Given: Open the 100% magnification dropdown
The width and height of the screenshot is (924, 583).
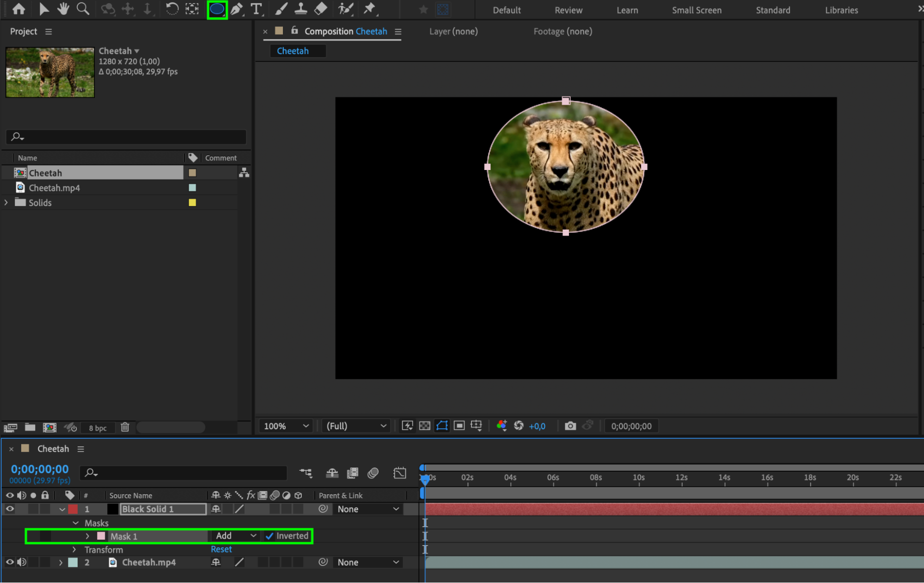Looking at the screenshot, I should [286, 426].
